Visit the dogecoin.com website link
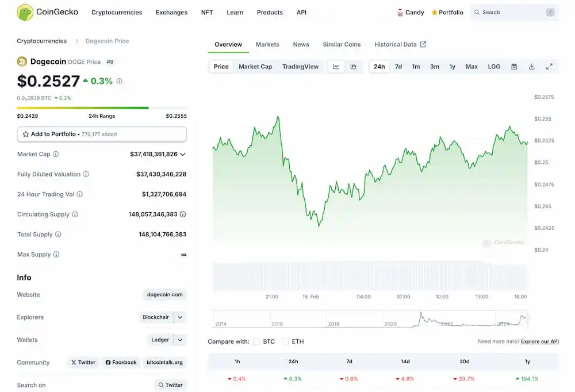575x392 pixels. [x=163, y=294]
